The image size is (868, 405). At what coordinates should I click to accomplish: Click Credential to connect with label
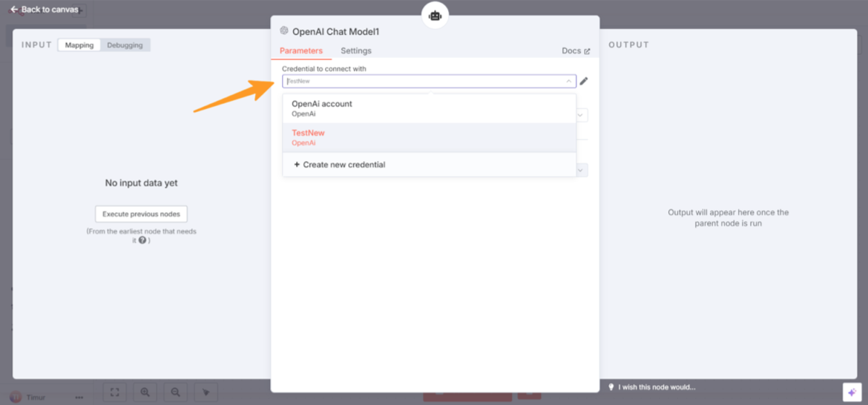tap(324, 68)
